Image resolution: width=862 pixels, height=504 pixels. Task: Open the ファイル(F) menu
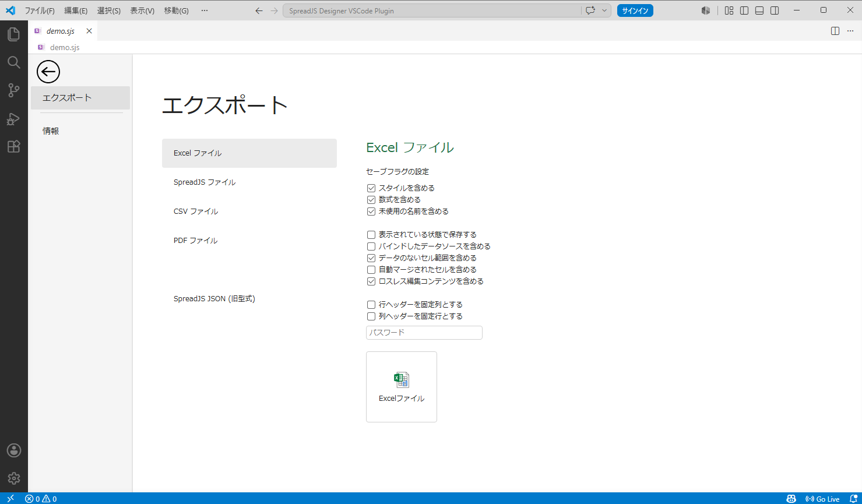pos(40,10)
